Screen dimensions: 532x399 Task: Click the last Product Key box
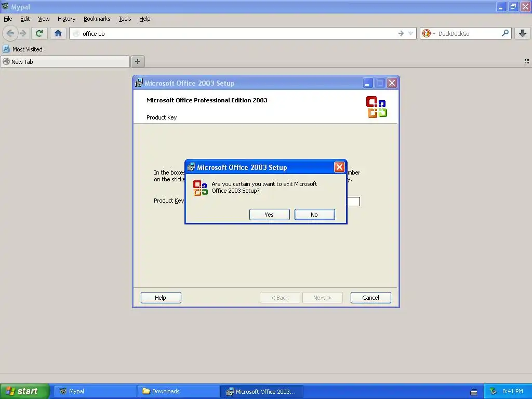point(353,202)
